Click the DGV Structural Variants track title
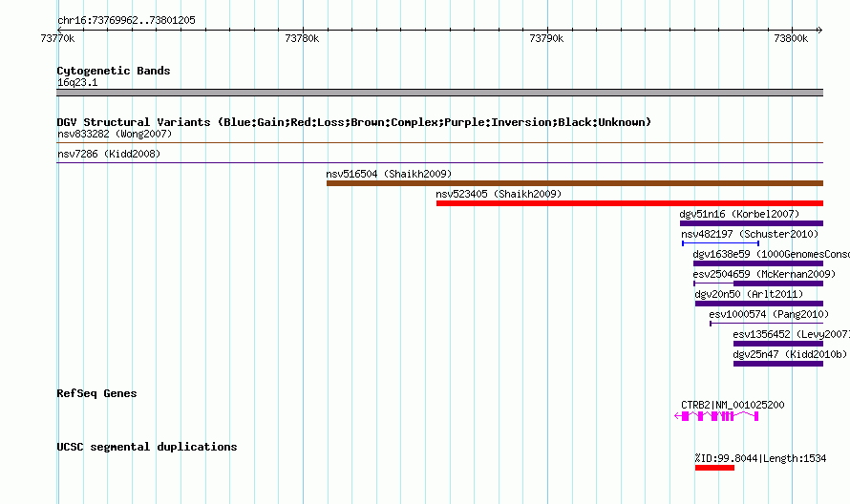 click(354, 122)
